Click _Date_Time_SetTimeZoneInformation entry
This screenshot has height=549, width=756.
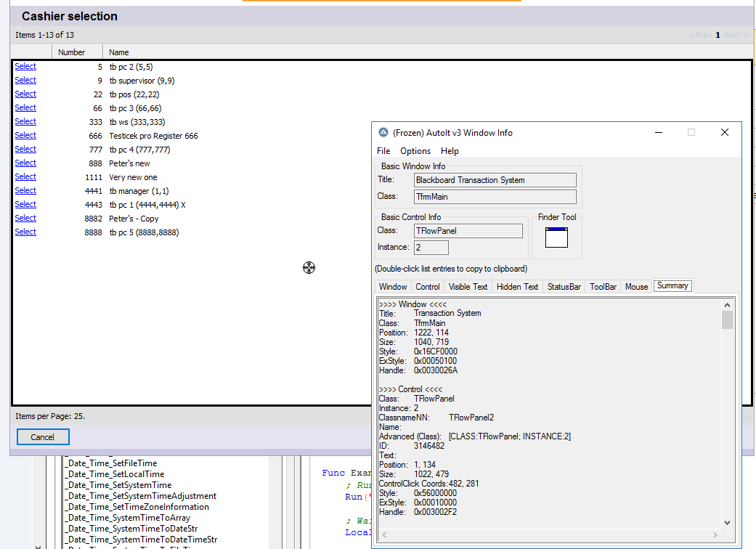click(x=137, y=507)
